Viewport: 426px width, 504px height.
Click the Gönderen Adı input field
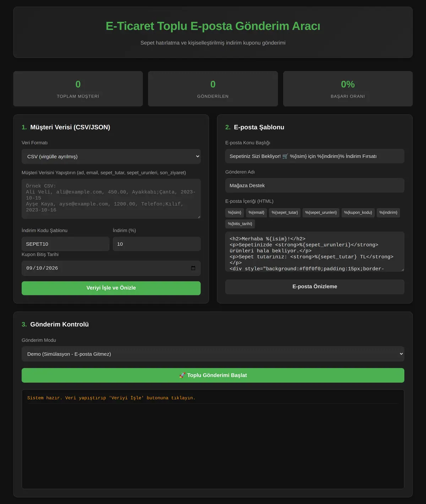click(x=315, y=185)
